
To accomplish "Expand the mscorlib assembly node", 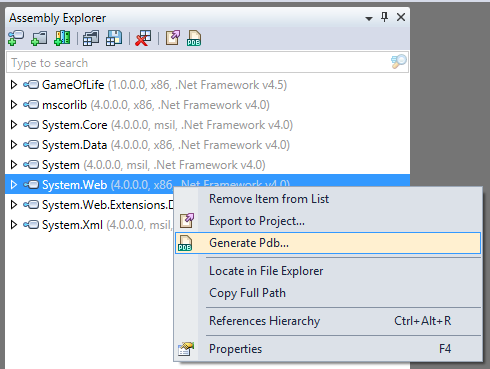I will tap(14, 105).
